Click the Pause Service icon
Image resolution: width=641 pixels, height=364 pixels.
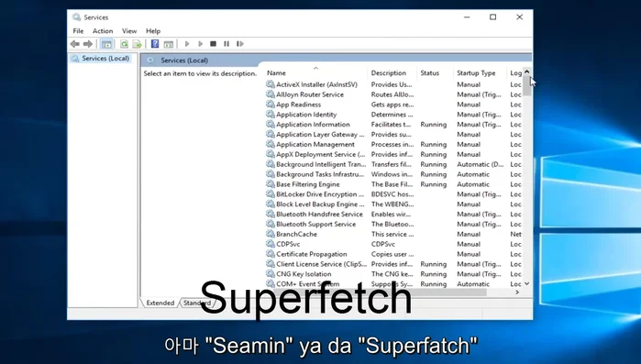227,44
